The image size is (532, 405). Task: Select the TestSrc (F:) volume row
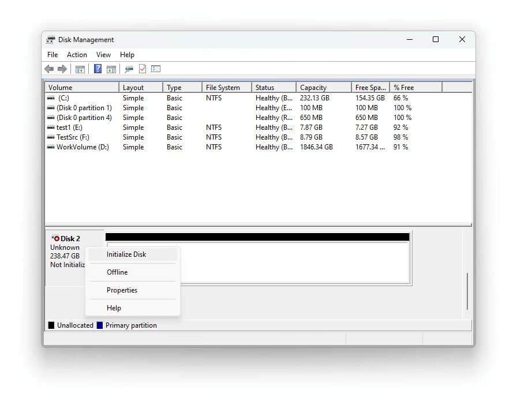tap(258, 137)
